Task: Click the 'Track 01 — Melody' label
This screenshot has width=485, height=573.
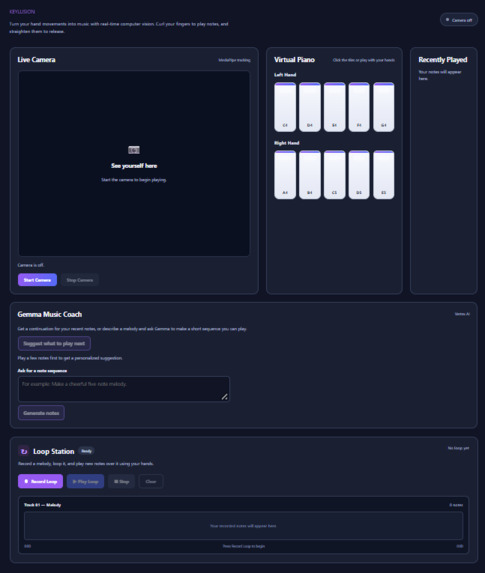Action: click(42, 505)
